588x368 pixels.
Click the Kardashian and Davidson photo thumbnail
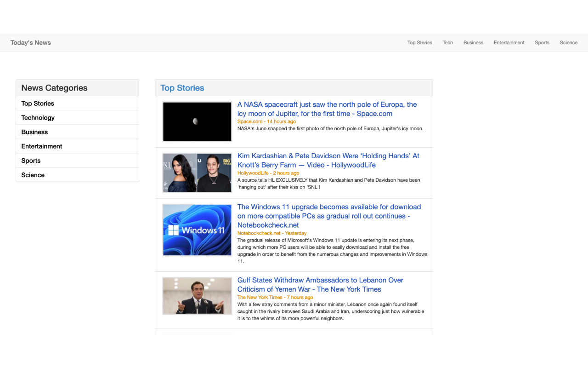[197, 173]
